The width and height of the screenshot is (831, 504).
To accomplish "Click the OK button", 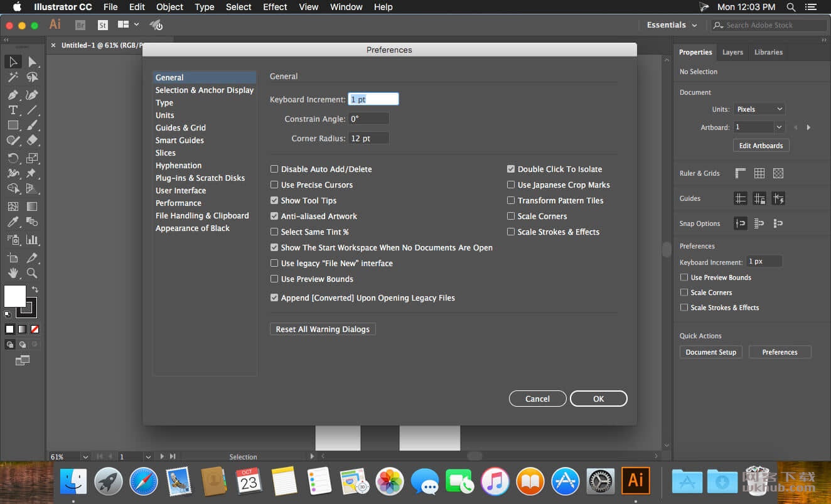I will point(599,399).
